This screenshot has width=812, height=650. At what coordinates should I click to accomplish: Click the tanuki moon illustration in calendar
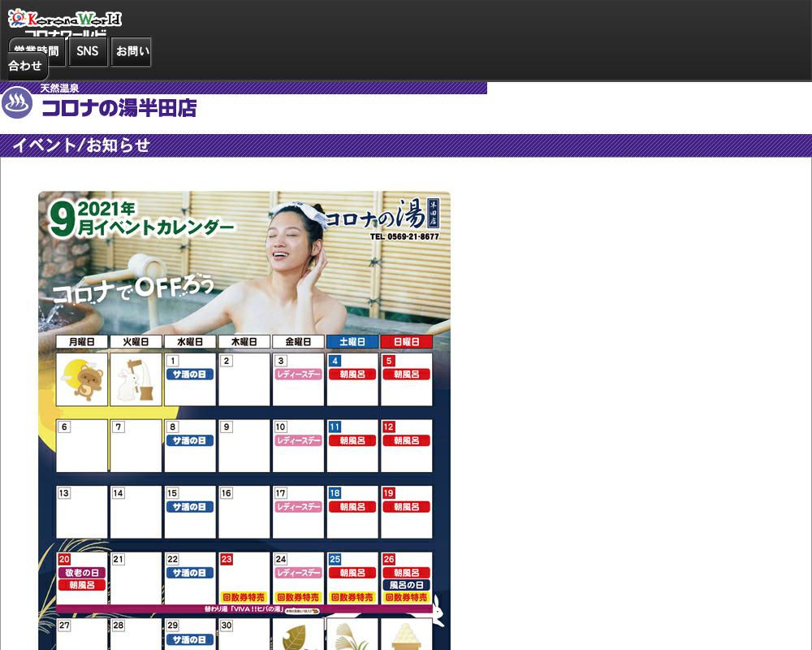point(81,379)
